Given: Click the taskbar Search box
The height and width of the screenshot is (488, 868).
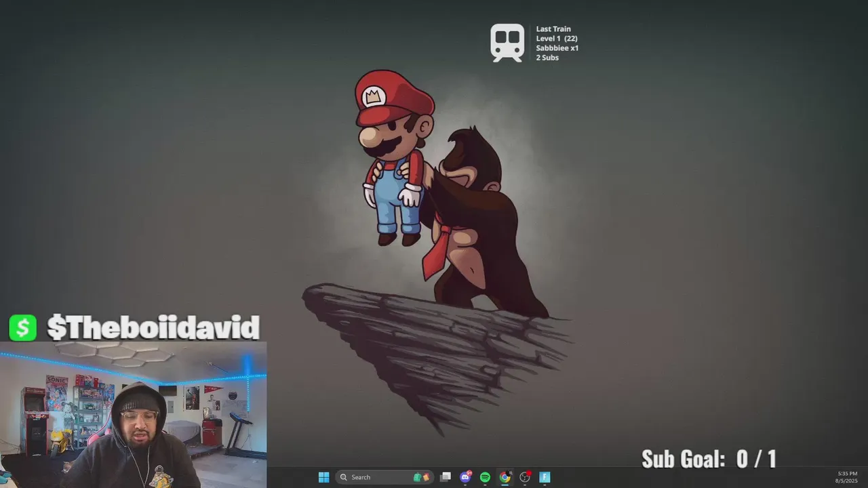Looking at the screenshot, I should click(x=384, y=477).
